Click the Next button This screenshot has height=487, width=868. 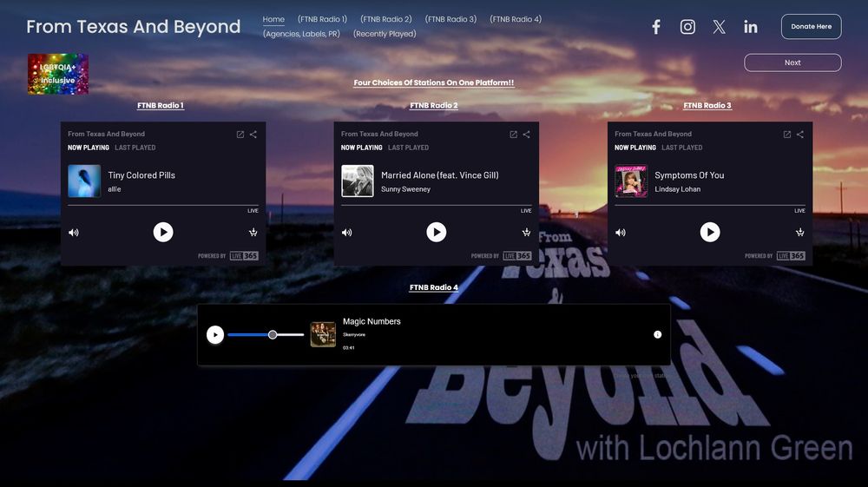tap(792, 63)
